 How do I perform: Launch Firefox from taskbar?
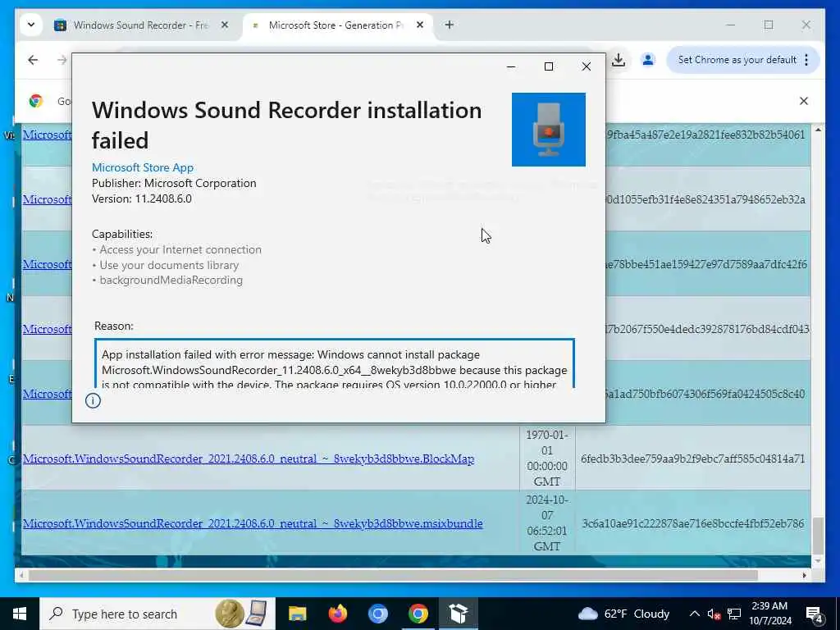(337, 614)
